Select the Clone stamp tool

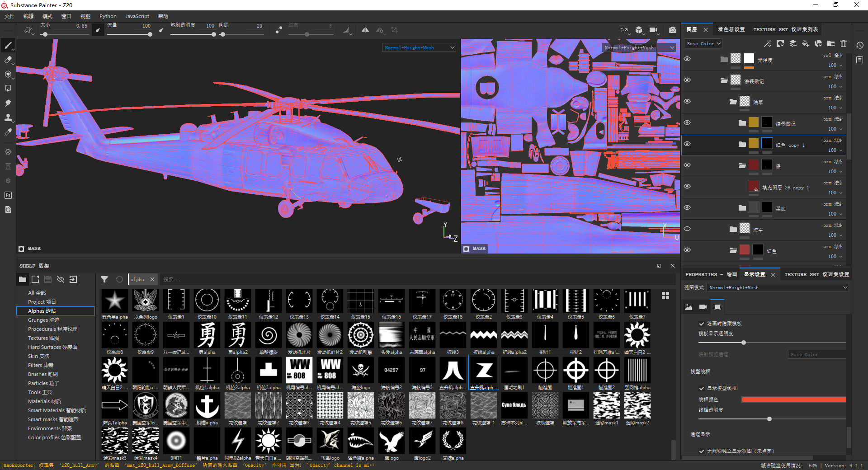tap(8, 117)
